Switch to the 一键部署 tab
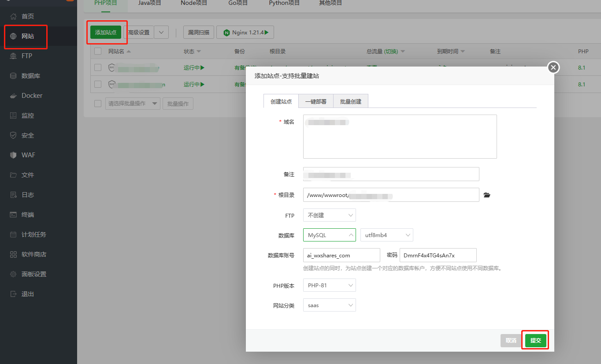Screen dimensions: 601x364 coord(315,101)
